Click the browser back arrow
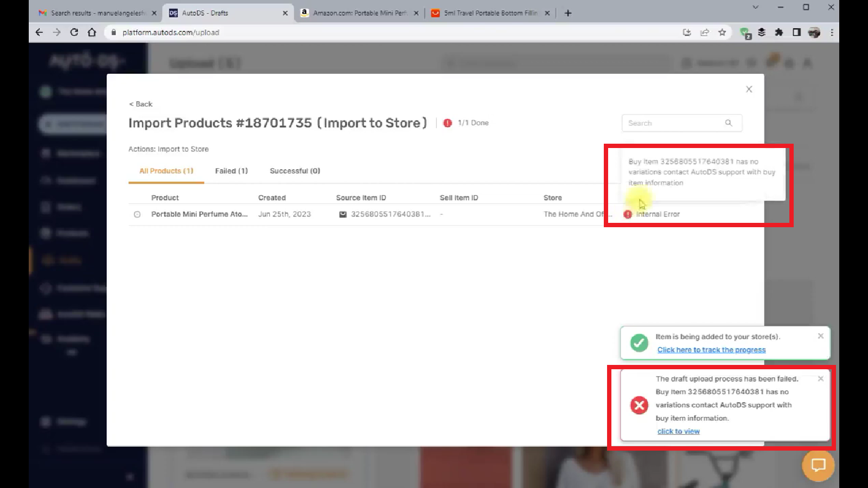This screenshot has height=488, width=868. (39, 33)
